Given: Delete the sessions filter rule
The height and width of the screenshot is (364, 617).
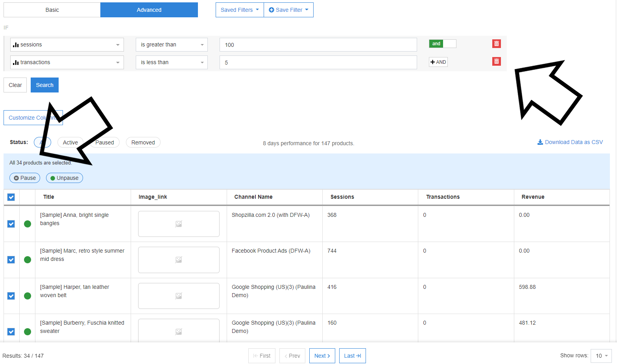Looking at the screenshot, I should pyautogui.click(x=496, y=44).
